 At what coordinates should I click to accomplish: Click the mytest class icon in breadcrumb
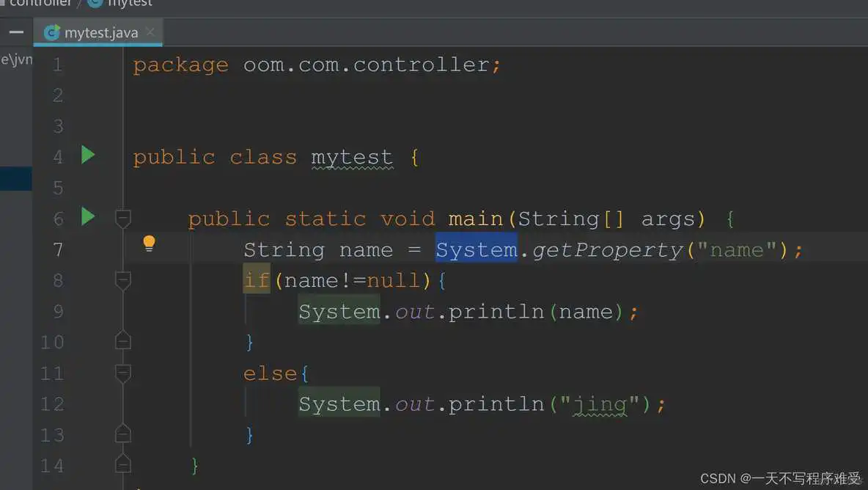94,4
